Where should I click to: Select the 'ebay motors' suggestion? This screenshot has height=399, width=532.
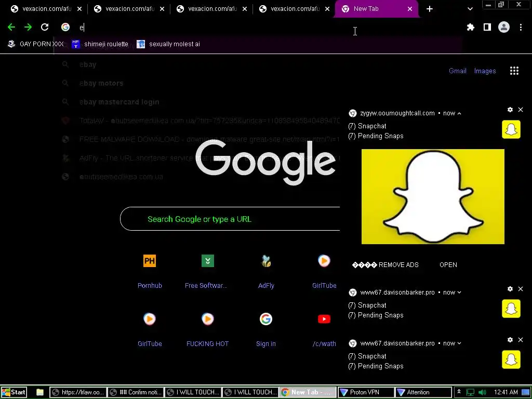pos(197,83)
